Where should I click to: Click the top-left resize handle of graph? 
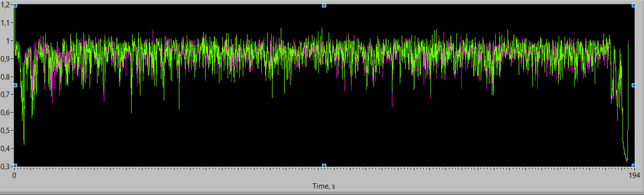tap(15, 5)
